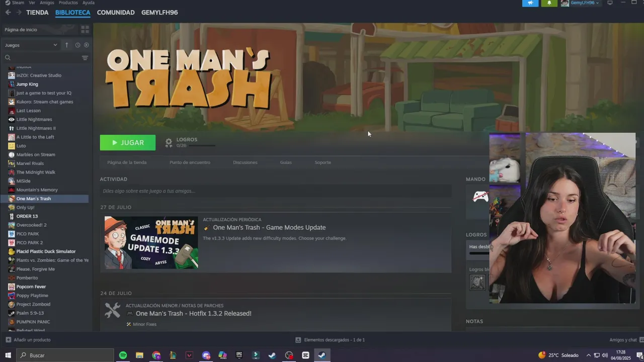Open the GEMYLFH96 profile tab

[159, 13]
